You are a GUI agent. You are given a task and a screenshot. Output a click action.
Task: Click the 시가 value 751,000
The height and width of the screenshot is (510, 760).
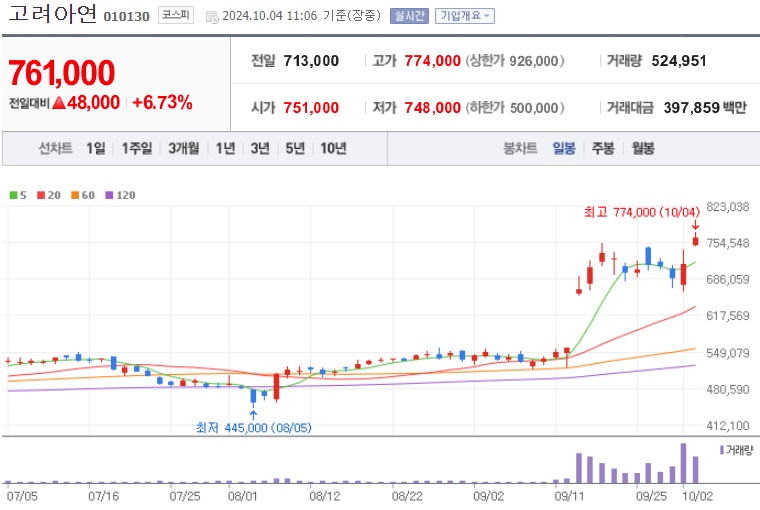311,107
